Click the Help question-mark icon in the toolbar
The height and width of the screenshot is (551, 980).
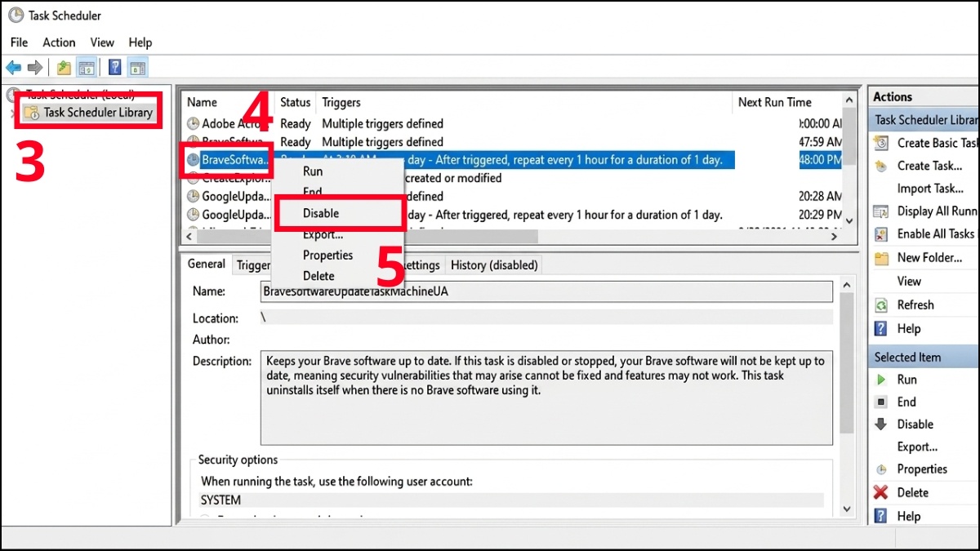(115, 68)
